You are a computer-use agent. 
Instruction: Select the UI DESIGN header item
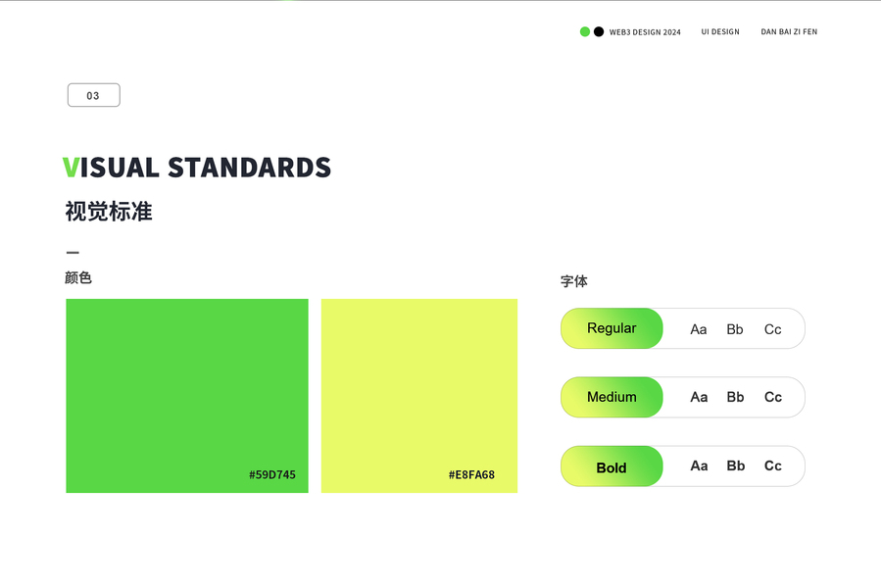coord(720,32)
